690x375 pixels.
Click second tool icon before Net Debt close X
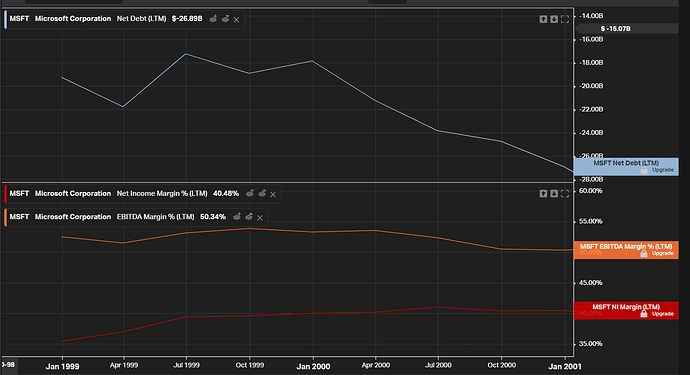click(x=225, y=19)
